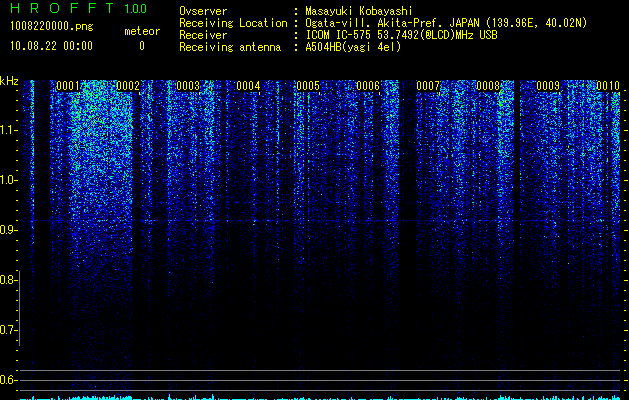
Task: Select the 0010 minute marker
Action: (x=608, y=86)
